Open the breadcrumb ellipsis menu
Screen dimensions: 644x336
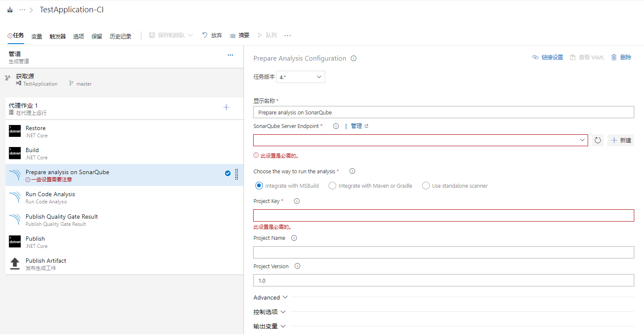point(22,10)
